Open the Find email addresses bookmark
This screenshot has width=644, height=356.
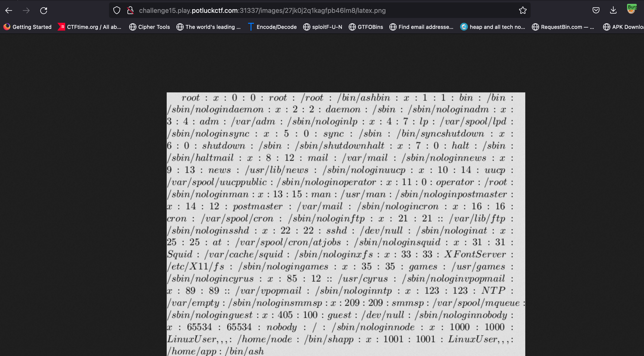pos(421,27)
